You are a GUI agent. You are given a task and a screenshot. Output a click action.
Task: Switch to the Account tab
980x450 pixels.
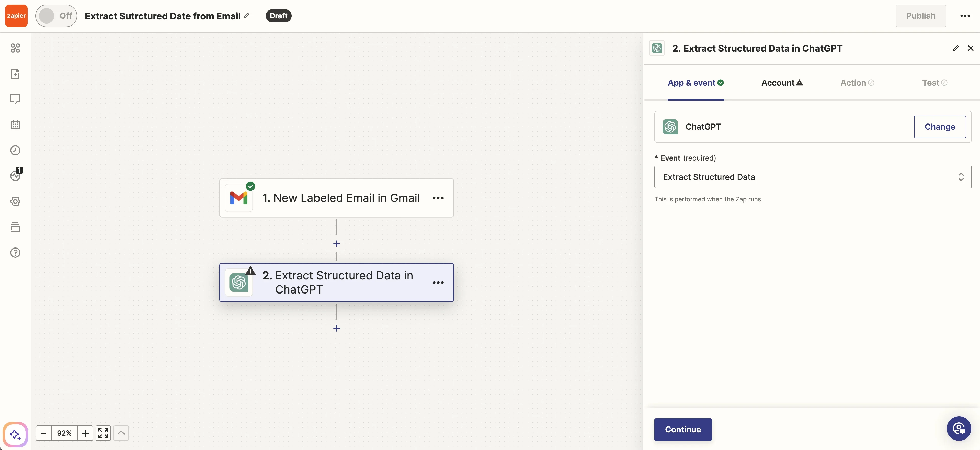[x=782, y=83]
